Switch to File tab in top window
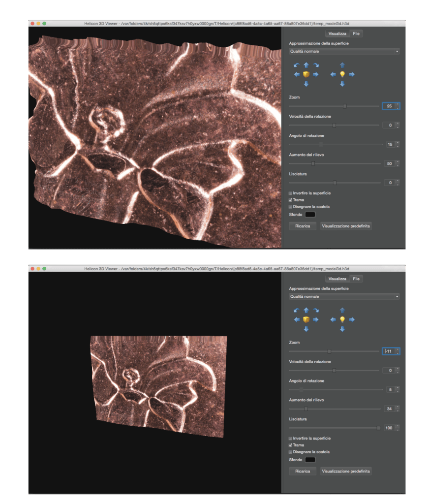Screen dimensions: 429x504 [x=356, y=33]
